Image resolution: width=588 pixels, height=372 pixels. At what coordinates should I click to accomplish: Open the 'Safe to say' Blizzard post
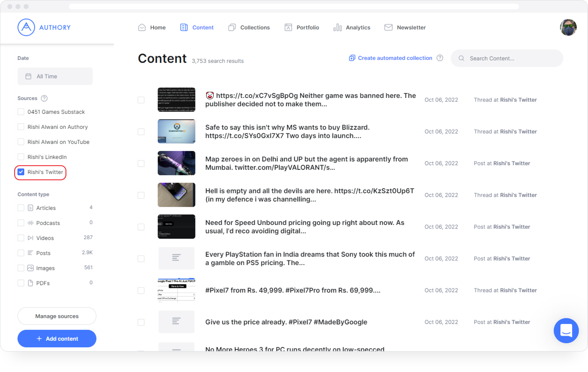click(x=287, y=131)
